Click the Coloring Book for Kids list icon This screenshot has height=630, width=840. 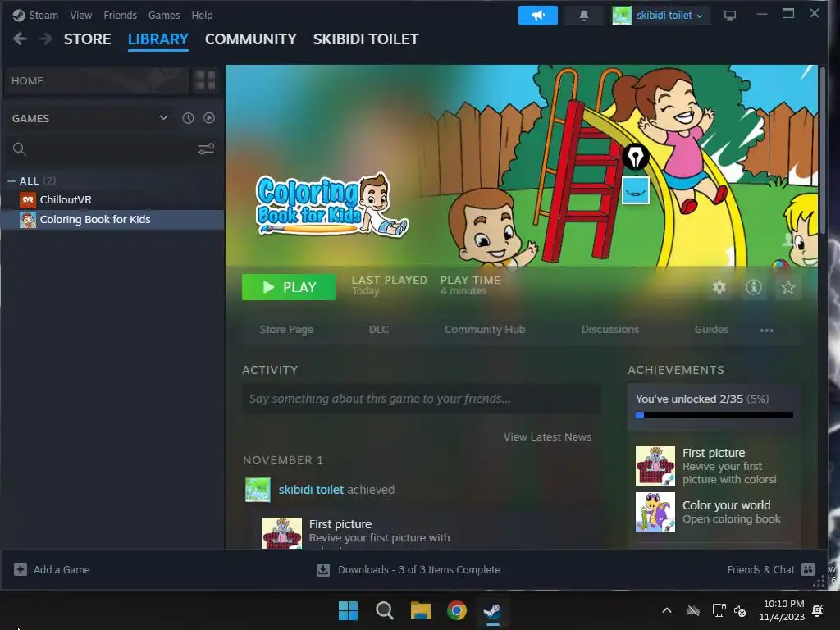[x=28, y=220]
